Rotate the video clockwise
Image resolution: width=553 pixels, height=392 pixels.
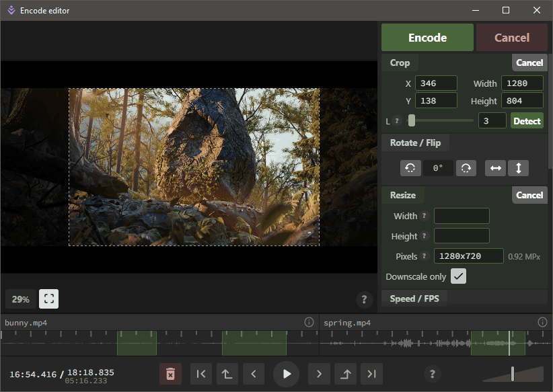coord(467,168)
